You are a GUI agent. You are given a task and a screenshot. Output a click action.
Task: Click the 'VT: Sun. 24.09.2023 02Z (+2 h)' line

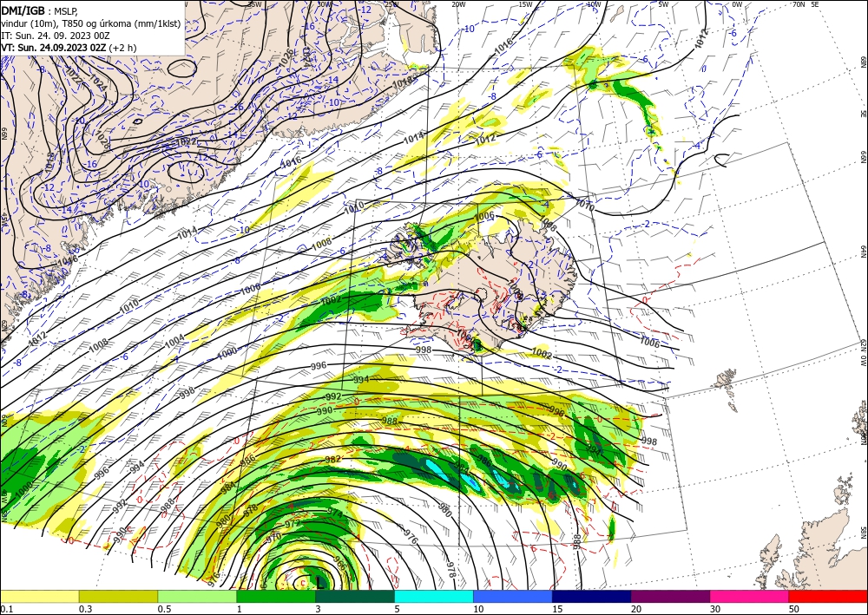69,48
